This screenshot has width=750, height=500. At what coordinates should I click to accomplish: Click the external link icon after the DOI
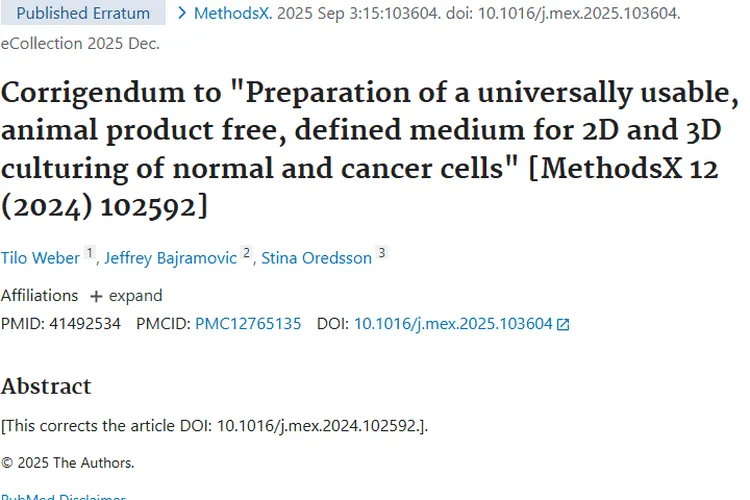pyautogui.click(x=563, y=325)
